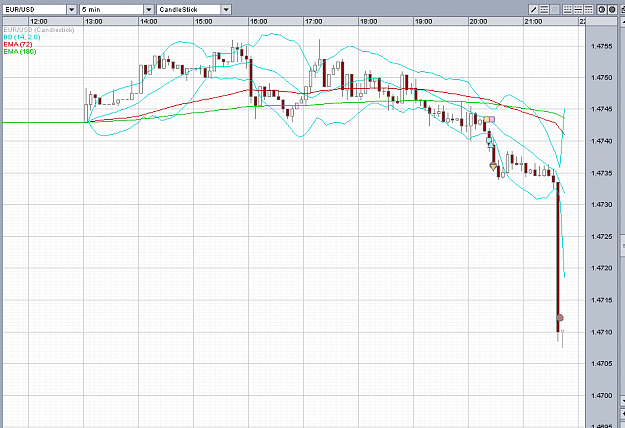Image resolution: width=625 pixels, height=428 pixels.
Task: Click the line-style icon with bottom solid line
Action: click(x=568, y=10)
